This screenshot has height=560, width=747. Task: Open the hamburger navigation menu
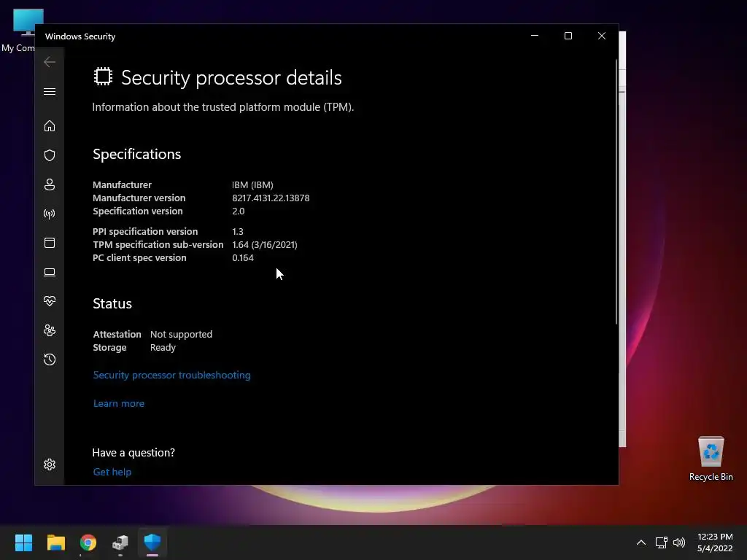tap(50, 91)
